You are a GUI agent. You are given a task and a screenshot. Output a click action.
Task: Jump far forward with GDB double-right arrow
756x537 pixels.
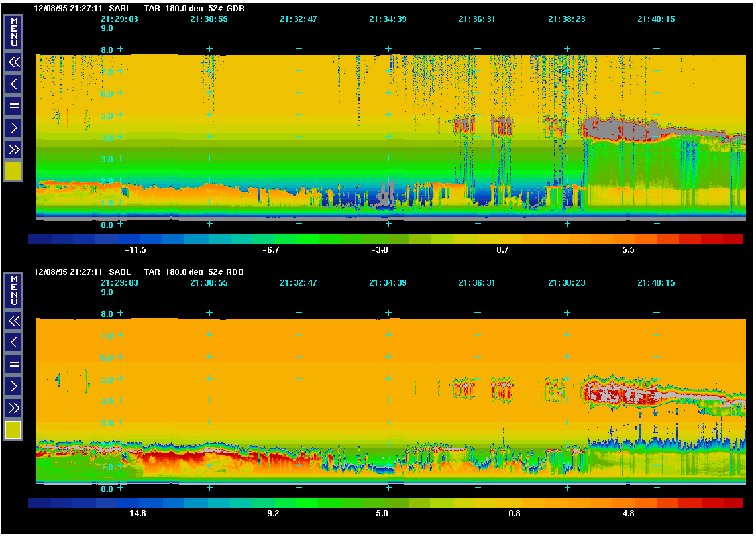pyautogui.click(x=13, y=149)
